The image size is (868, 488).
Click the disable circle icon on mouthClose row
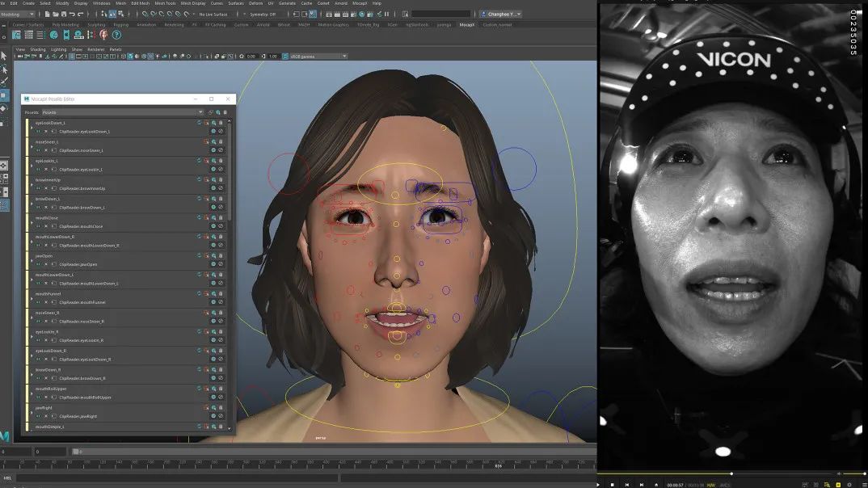point(221,226)
